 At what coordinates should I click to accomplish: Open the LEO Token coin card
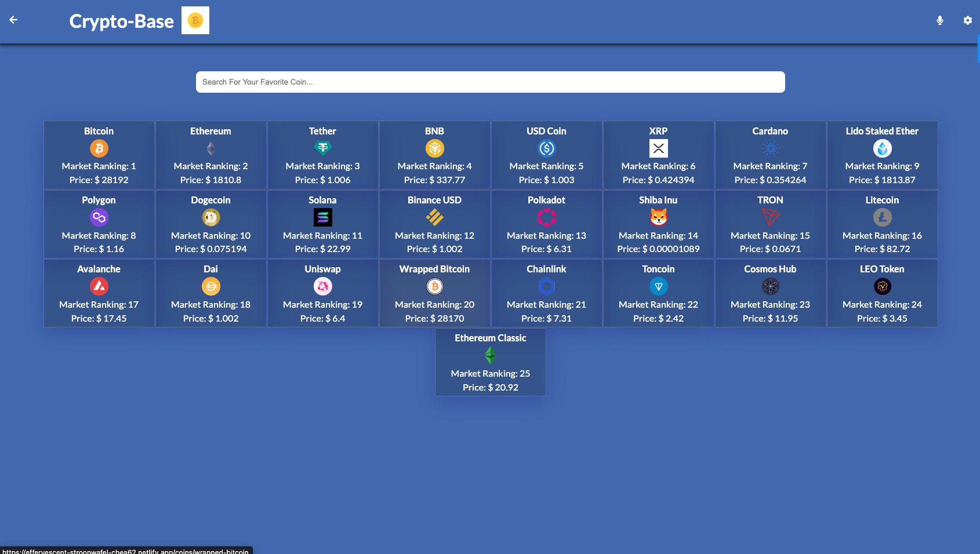[882, 293]
